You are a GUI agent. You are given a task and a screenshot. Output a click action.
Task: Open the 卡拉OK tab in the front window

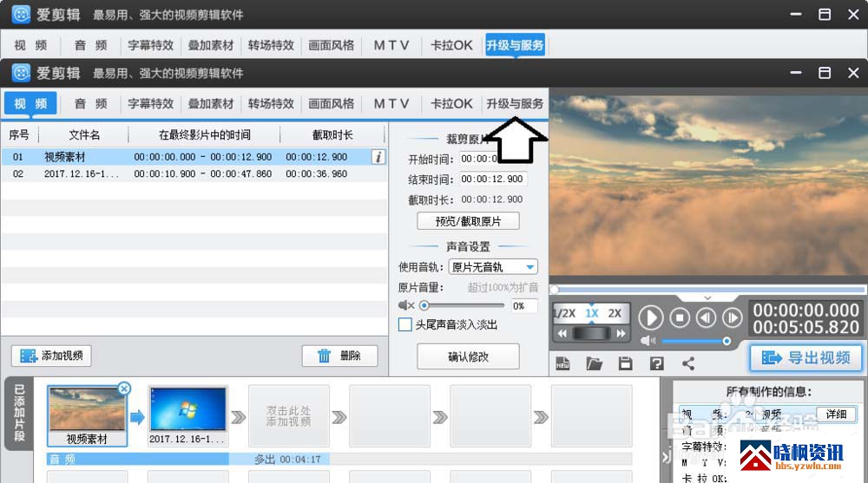pyautogui.click(x=451, y=103)
